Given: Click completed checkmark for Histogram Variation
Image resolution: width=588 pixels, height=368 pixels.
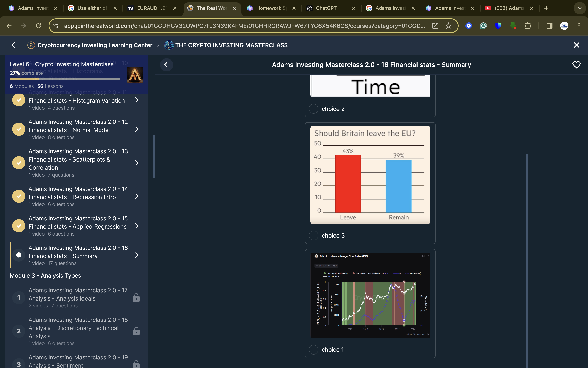Looking at the screenshot, I should pos(19,100).
